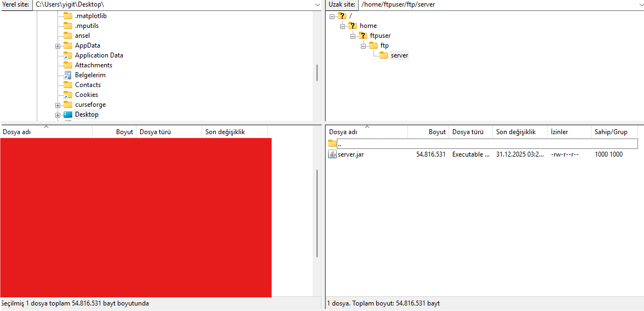
Task: Click the Cookies shortcut icon
Action: (x=68, y=95)
